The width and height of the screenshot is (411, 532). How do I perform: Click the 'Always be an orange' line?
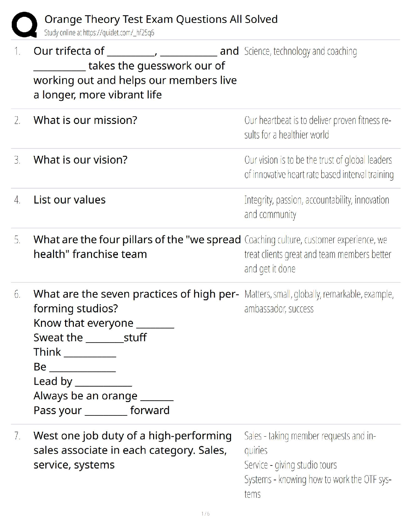pos(103,396)
